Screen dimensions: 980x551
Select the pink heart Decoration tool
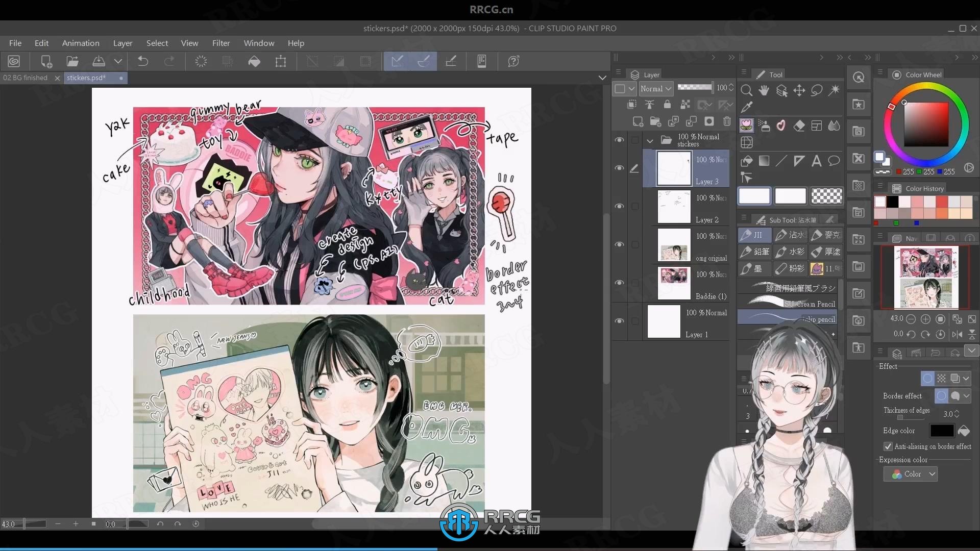pos(781,125)
